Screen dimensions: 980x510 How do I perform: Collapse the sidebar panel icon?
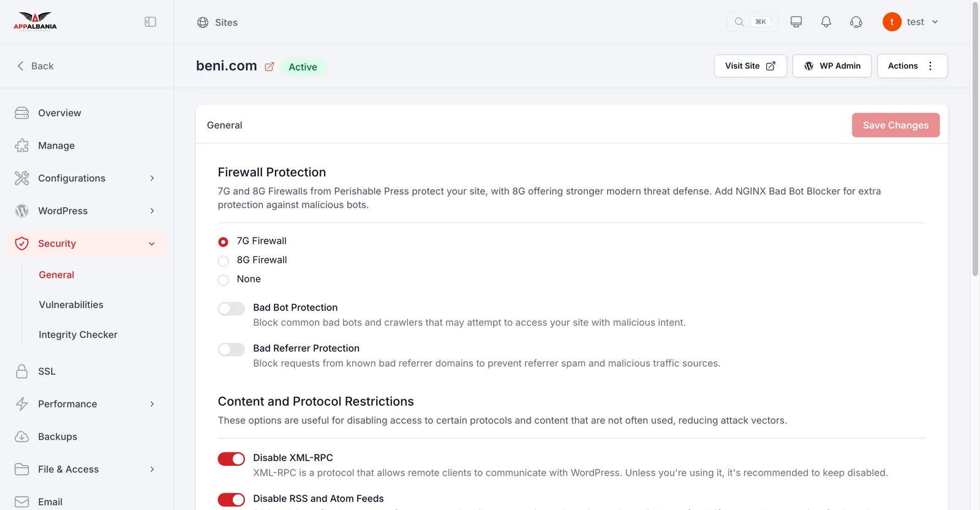(x=150, y=22)
